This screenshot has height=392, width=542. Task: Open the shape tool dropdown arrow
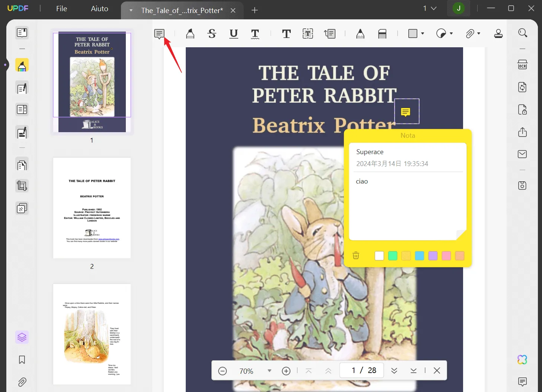tap(423, 34)
